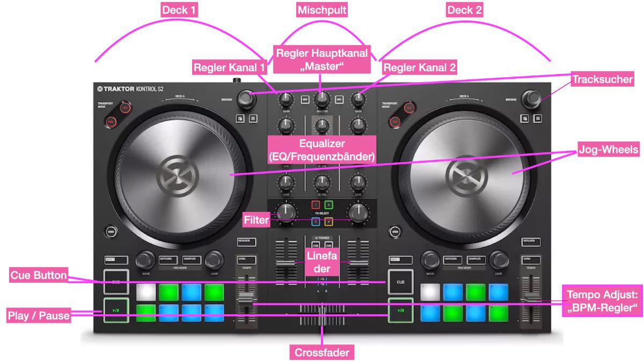The height and width of the screenshot is (362, 644).
Task: Click the MASTER volume knob
Action: 321,99
